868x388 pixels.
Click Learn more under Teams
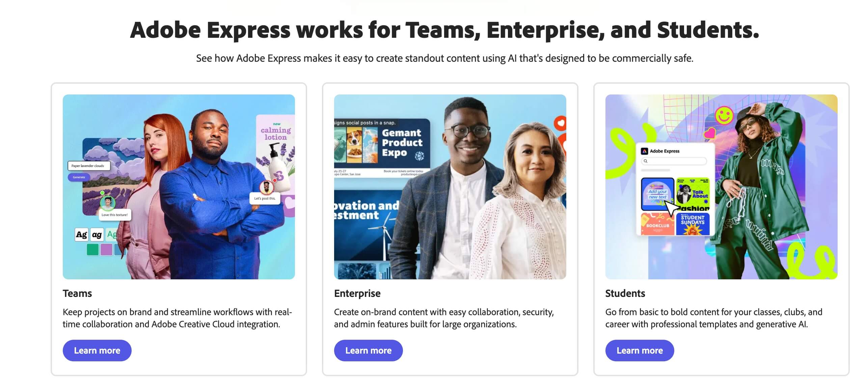click(x=97, y=351)
